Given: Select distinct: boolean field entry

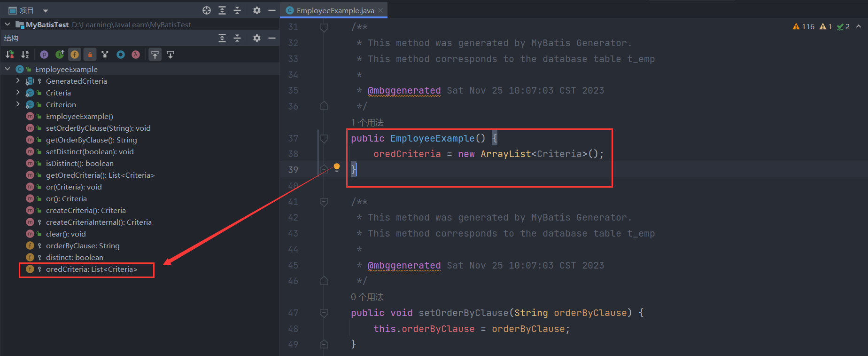Looking at the screenshot, I should click(140, 257).
